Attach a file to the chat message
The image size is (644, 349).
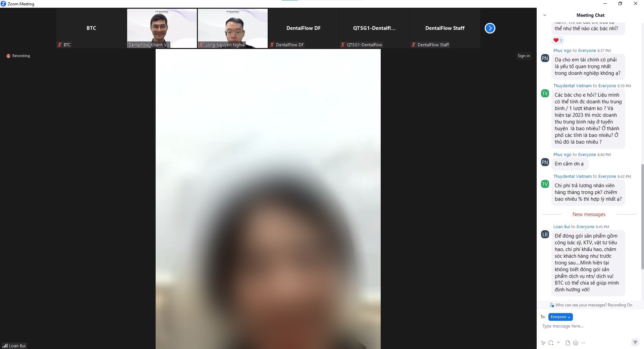click(568, 343)
